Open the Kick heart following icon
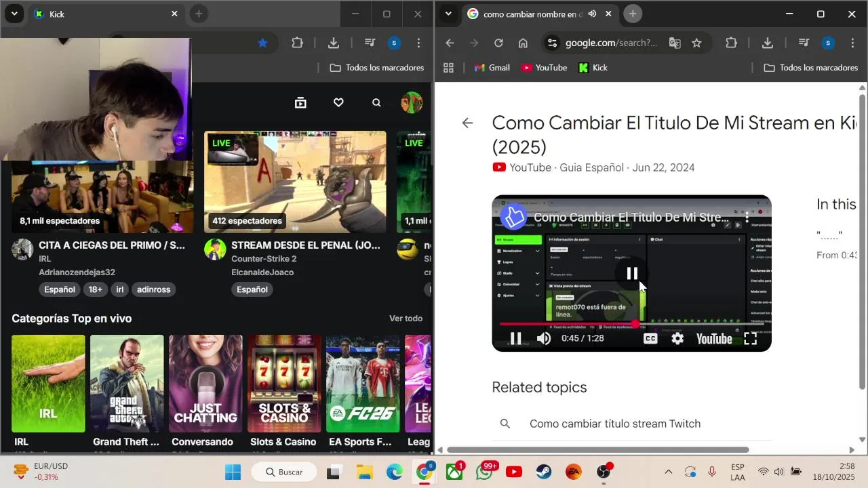 tap(338, 102)
